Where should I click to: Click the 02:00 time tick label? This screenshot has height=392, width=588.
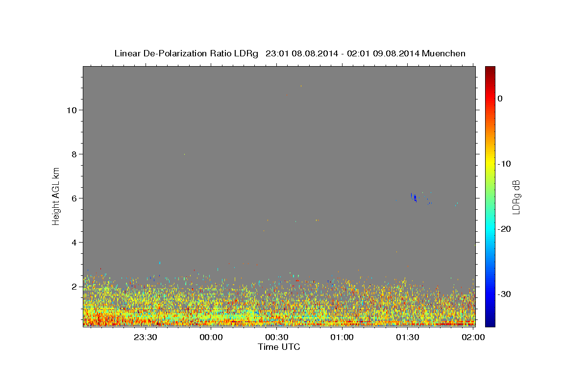click(x=473, y=337)
